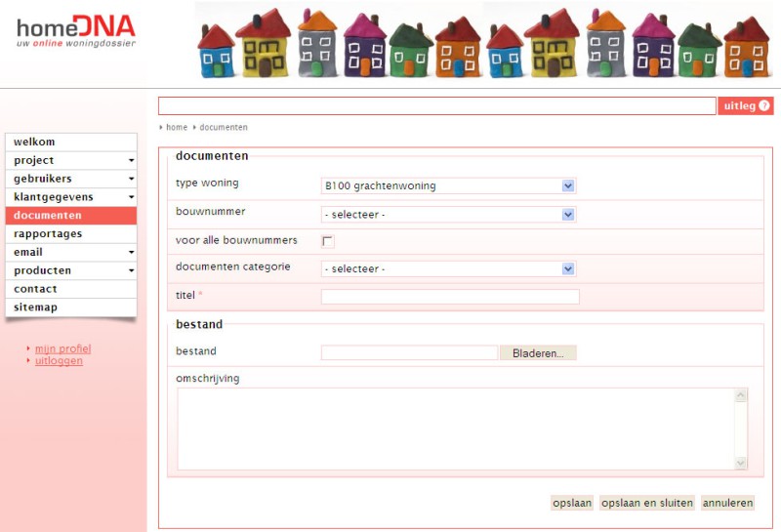Click the gebruikers menu label
The height and width of the screenshot is (532, 781).
pos(43,179)
